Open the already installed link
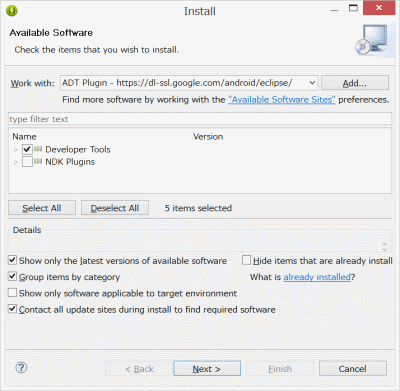 317,277
